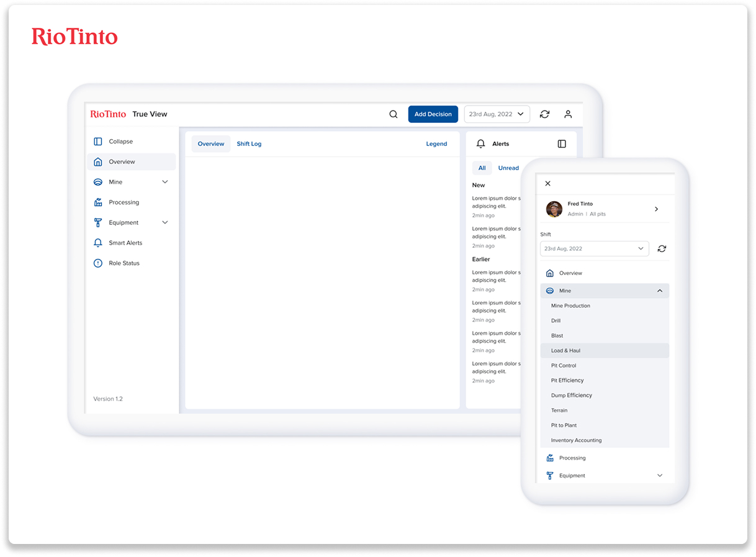Open the user profile icon
The width and height of the screenshot is (756, 557).
pyautogui.click(x=568, y=114)
